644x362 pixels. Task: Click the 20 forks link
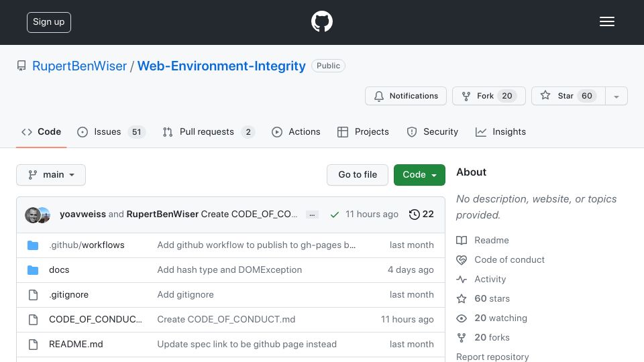(x=492, y=337)
